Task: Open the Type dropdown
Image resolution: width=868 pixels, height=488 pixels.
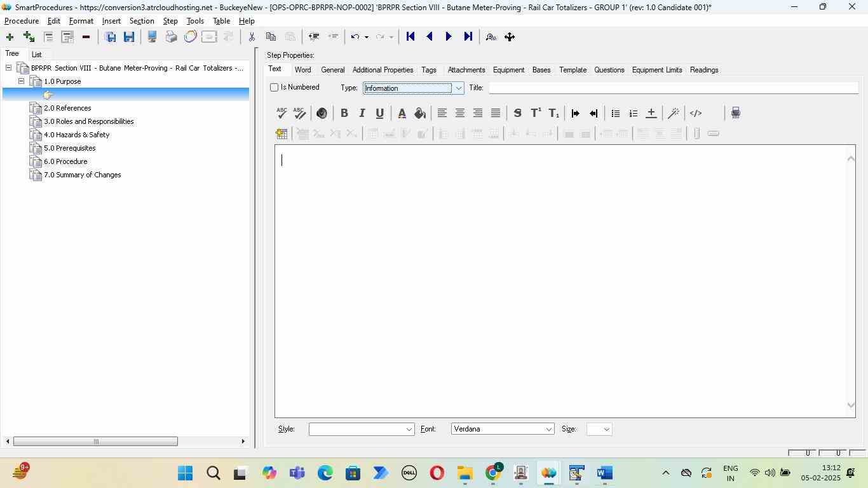Action: pyautogui.click(x=458, y=88)
